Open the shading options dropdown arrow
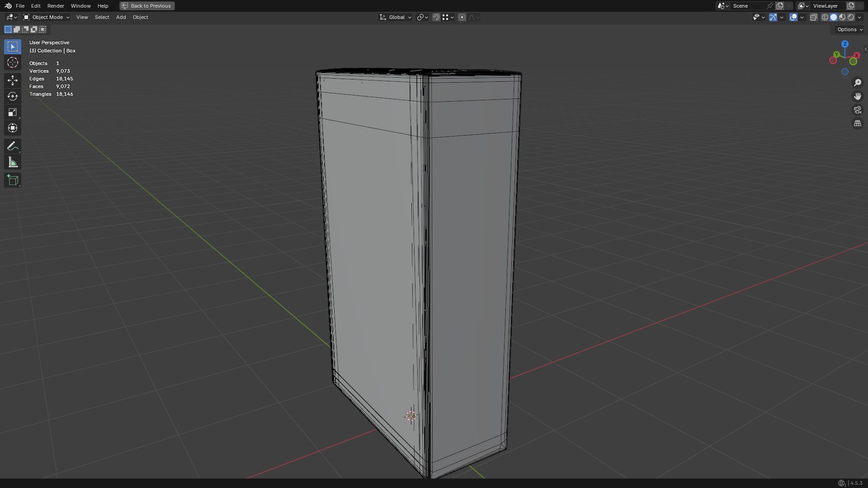 [x=859, y=17]
